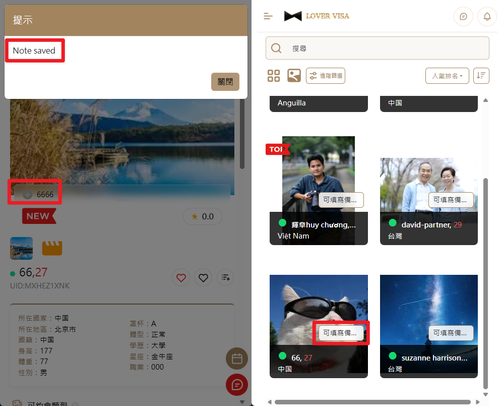500x406 pixels.
Task: Toggle the sort order icon
Action: point(481,76)
